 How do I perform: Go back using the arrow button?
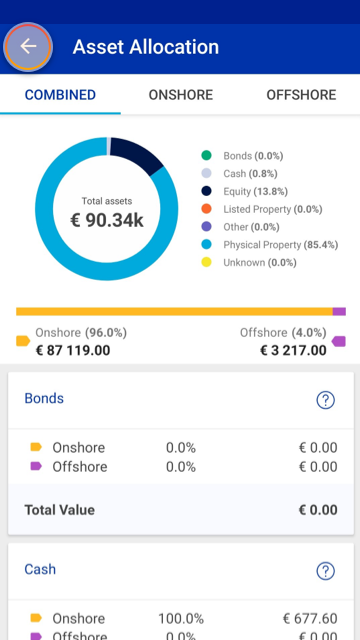tap(28, 47)
